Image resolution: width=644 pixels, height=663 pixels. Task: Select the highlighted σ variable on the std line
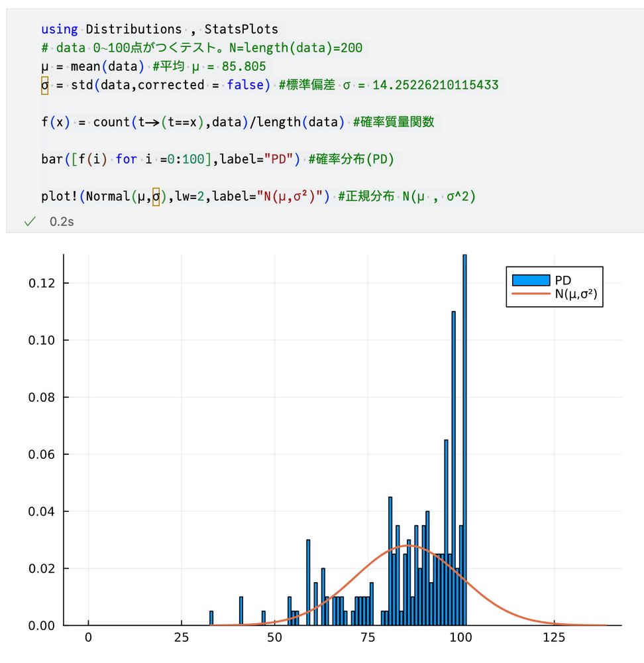(x=44, y=85)
